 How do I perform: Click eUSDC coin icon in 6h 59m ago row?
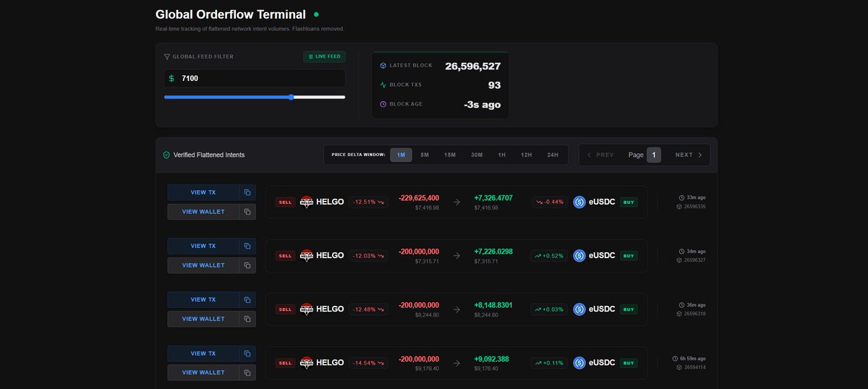579,362
